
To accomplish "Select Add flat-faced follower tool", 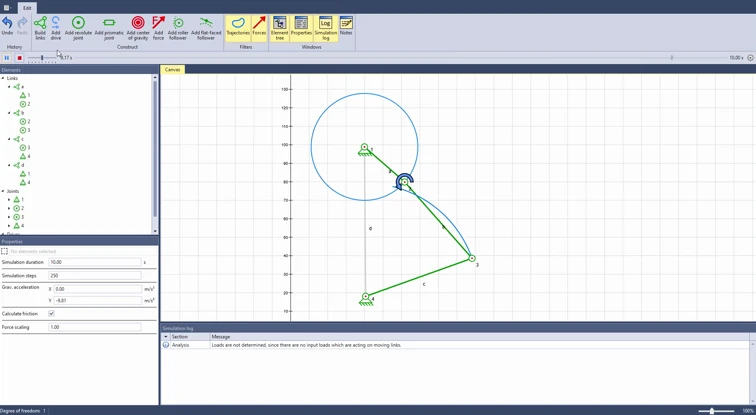I will click(206, 28).
